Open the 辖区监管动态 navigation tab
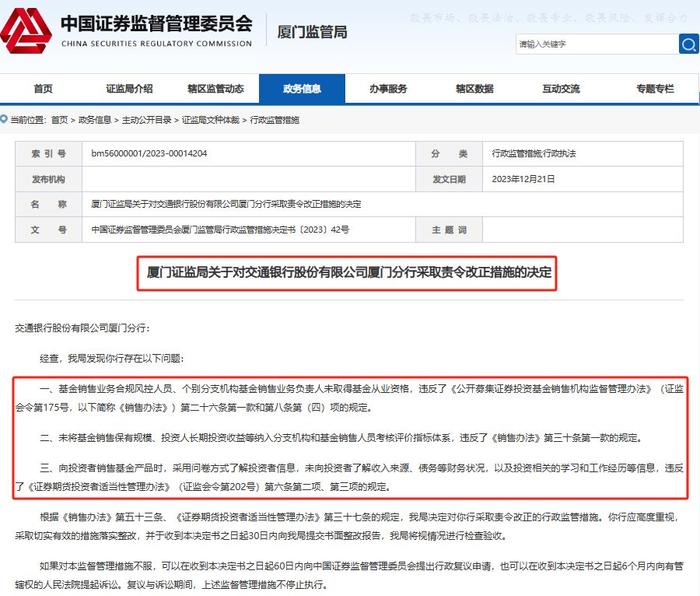700x596 pixels. (x=216, y=89)
